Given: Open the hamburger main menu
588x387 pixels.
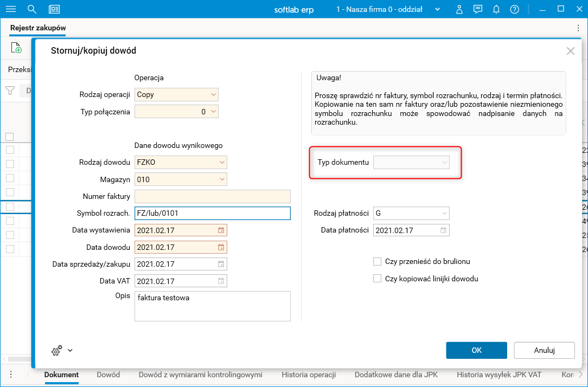Looking at the screenshot, I should [x=10, y=9].
